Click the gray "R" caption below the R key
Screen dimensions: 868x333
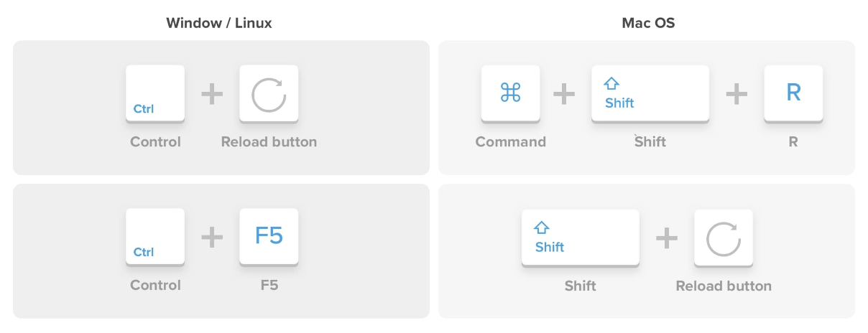point(793,142)
